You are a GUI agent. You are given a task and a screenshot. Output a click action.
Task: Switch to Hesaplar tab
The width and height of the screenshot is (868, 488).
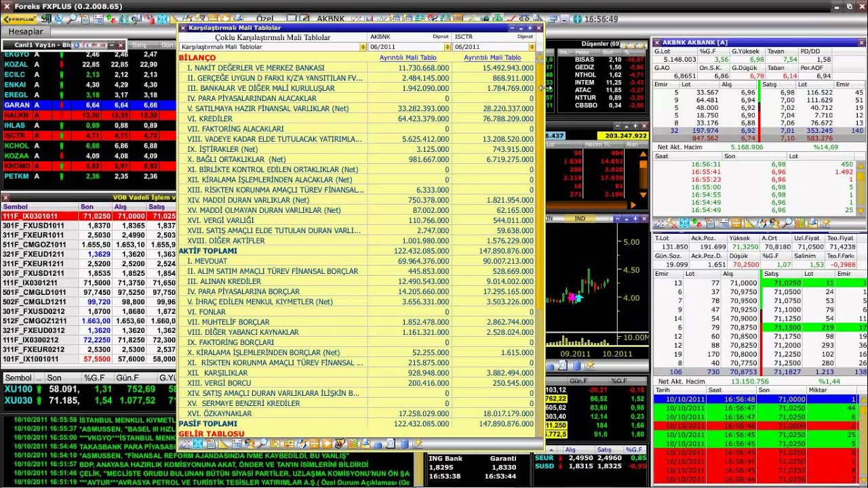pyautogui.click(x=26, y=32)
